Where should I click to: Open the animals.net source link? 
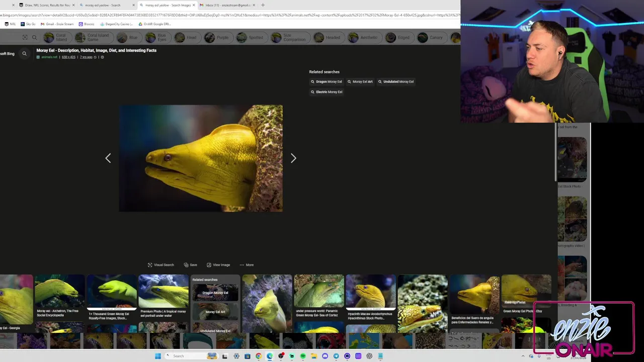click(49, 57)
